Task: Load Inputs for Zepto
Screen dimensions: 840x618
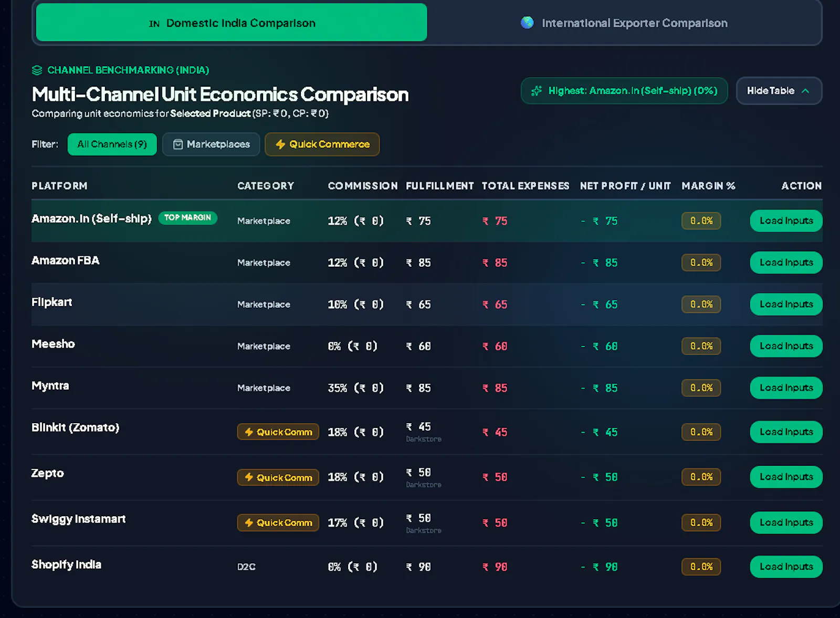Action: (x=786, y=477)
